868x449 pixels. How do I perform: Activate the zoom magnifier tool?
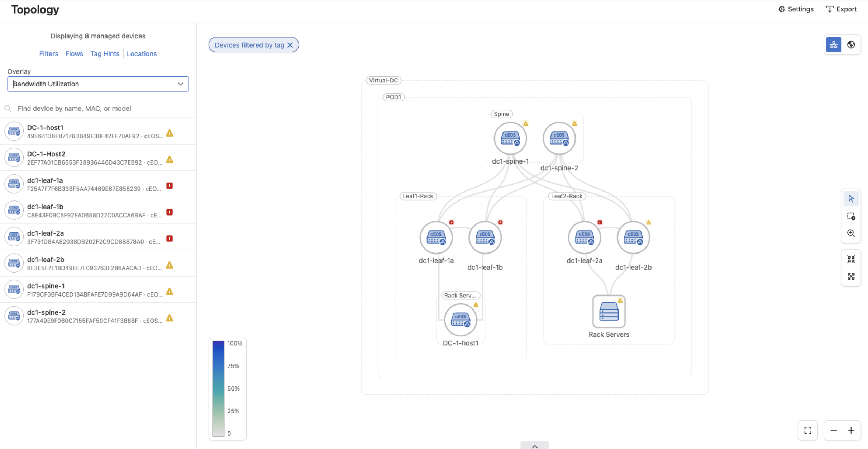click(x=851, y=233)
